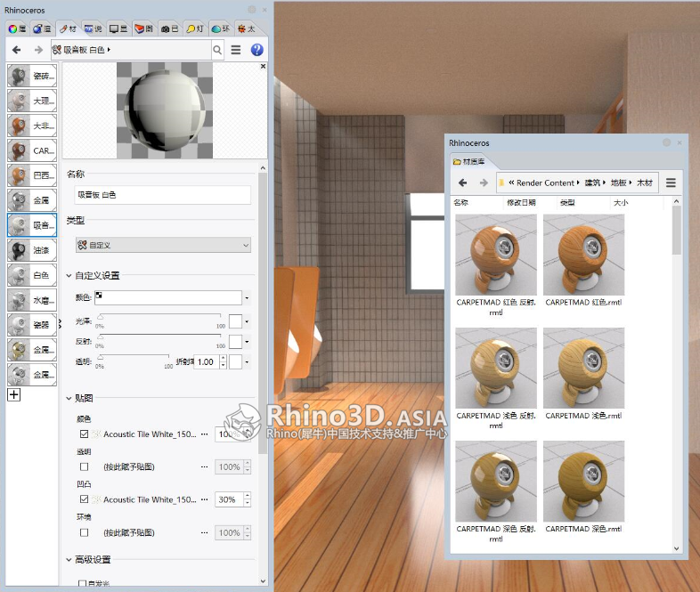700x592 pixels.
Task: Increase the 折射率 IOR stepper
Action: pyautogui.click(x=224, y=358)
